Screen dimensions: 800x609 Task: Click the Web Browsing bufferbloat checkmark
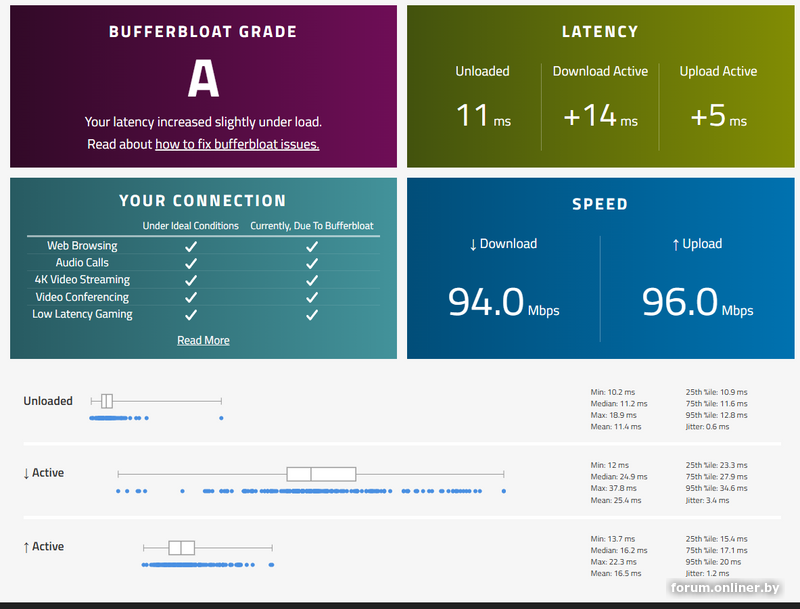[312, 246]
